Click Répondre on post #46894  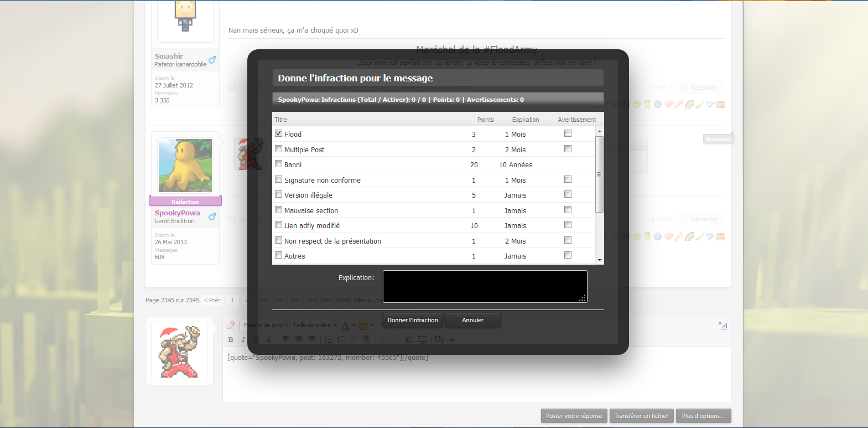click(698, 87)
